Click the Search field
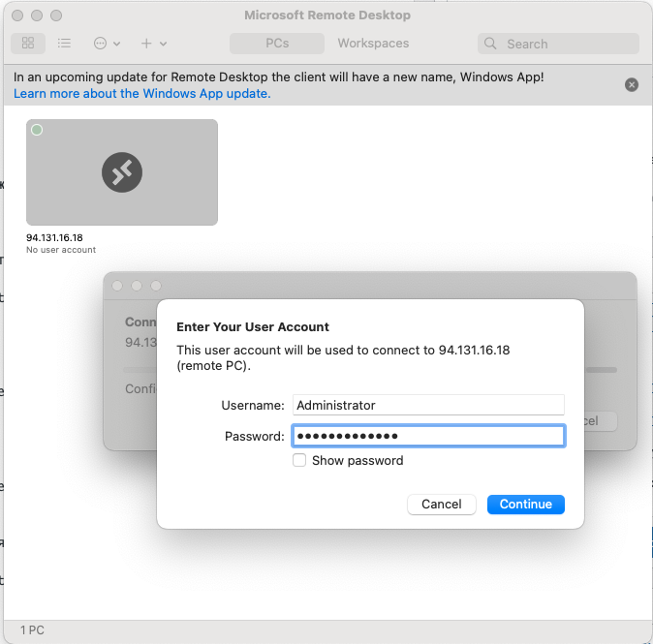Screen dimensions: 653x644 point(558,44)
